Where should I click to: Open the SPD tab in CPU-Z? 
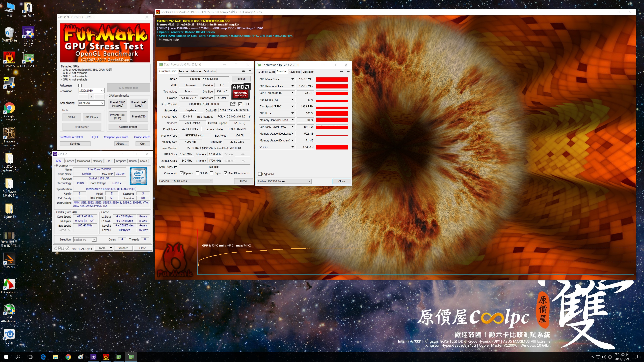(x=109, y=161)
